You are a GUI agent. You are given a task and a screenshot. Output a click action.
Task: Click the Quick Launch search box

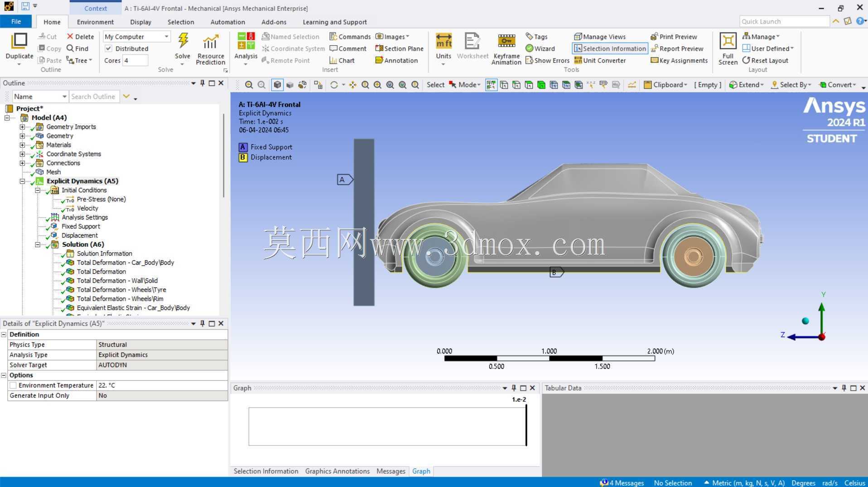click(x=785, y=21)
